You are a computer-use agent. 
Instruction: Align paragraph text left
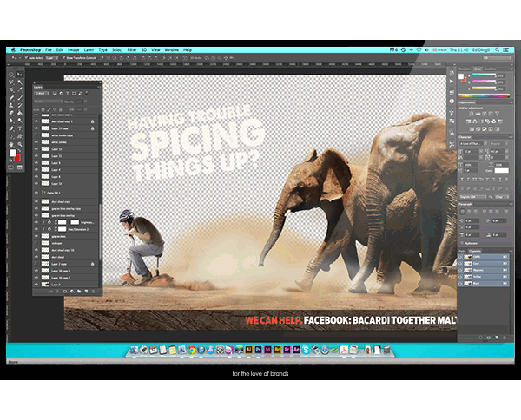[x=462, y=212]
